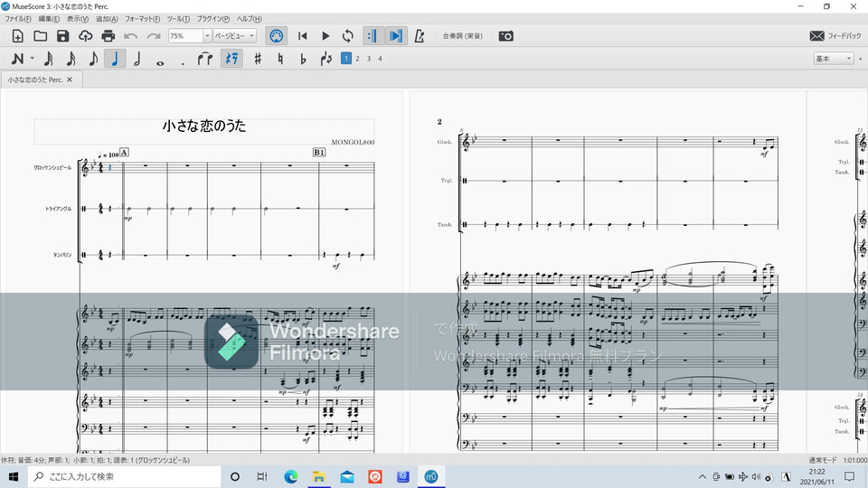
Task: Open the Windows Start menu
Action: pyautogui.click(x=14, y=476)
